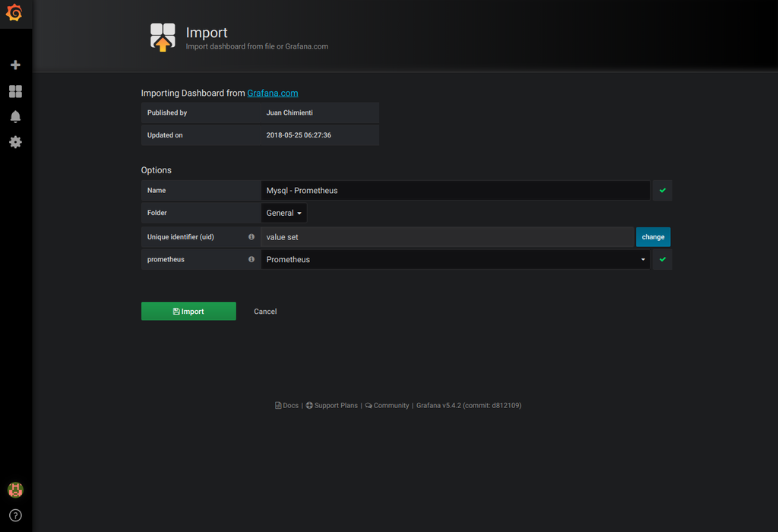This screenshot has height=532, width=778.
Task: Open the Alerting bell icon
Action: click(15, 116)
